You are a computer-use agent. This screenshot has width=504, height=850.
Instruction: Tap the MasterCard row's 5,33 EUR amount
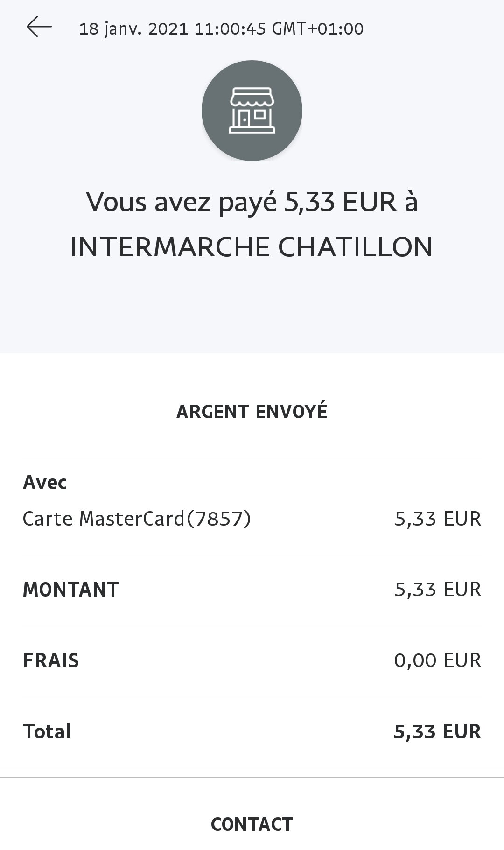(437, 519)
